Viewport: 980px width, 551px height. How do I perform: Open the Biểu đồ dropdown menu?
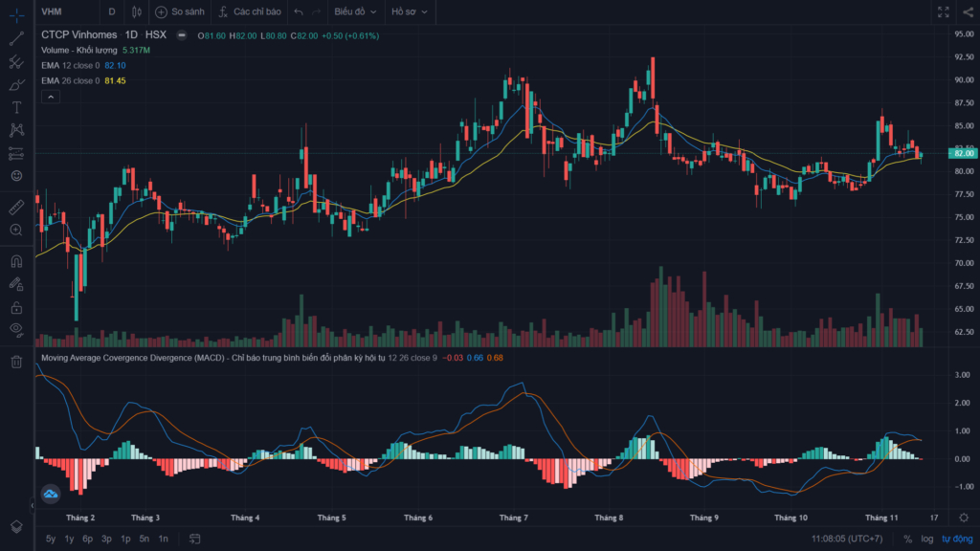tap(349, 11)
